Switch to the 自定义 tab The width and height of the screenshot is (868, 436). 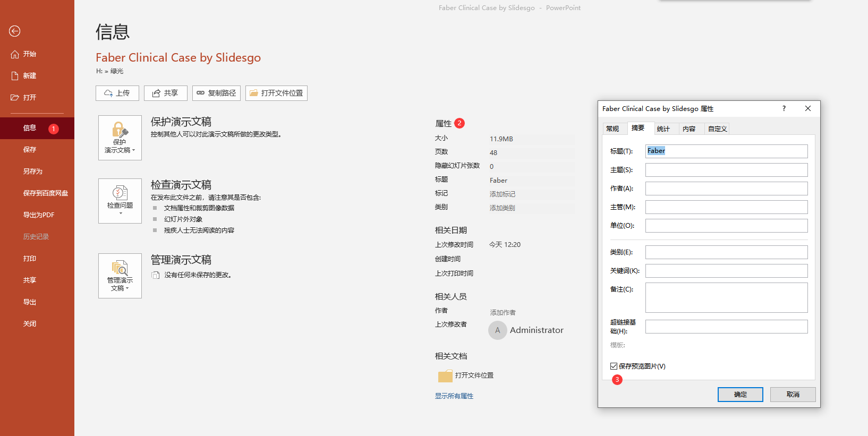pos(717,129)
